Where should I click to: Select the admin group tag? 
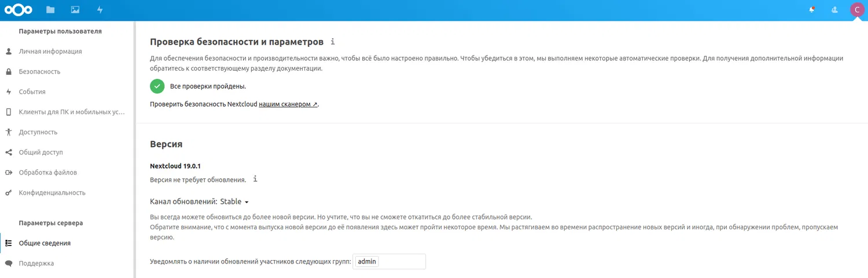pyautogui.click(x=367, y=262)
